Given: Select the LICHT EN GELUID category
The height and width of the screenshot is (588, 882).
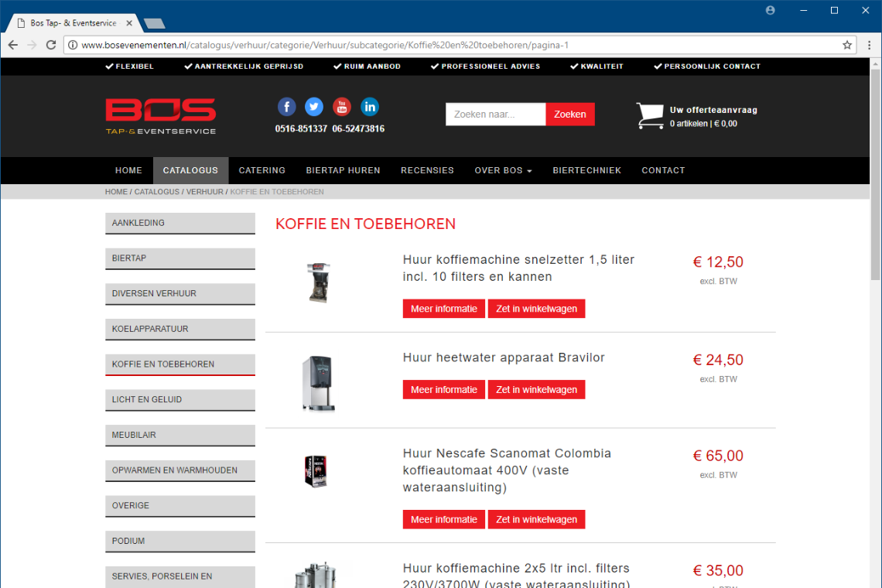Looking at the screenshot, I should pos(180,400).
